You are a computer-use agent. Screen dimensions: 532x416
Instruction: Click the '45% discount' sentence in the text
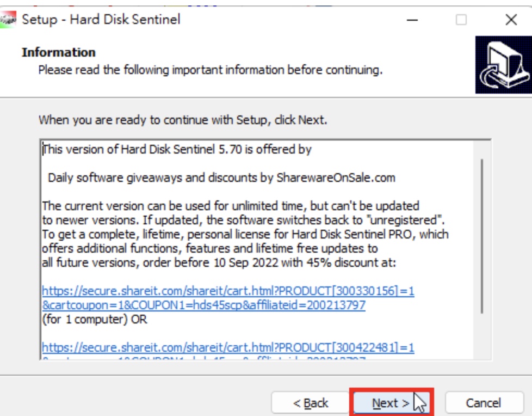click(x=219, y=262)
